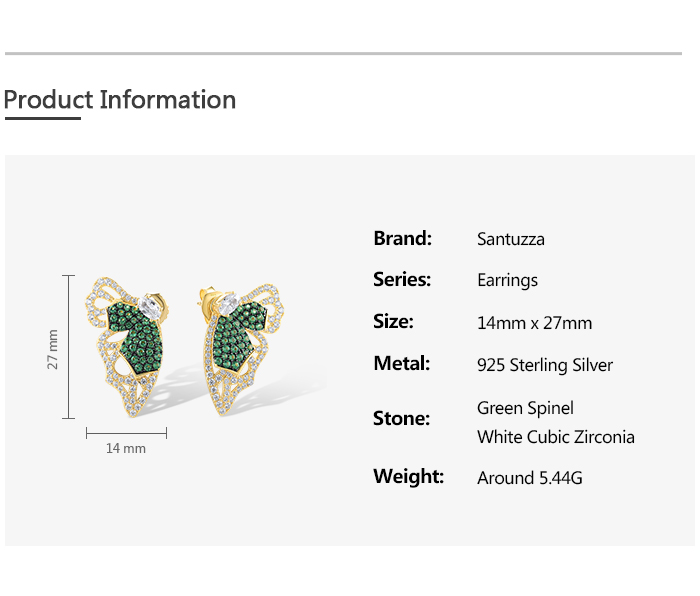Viewport: 700px width, 596px height.
Task: Click the Santuzza brand name
Action: 511,239
